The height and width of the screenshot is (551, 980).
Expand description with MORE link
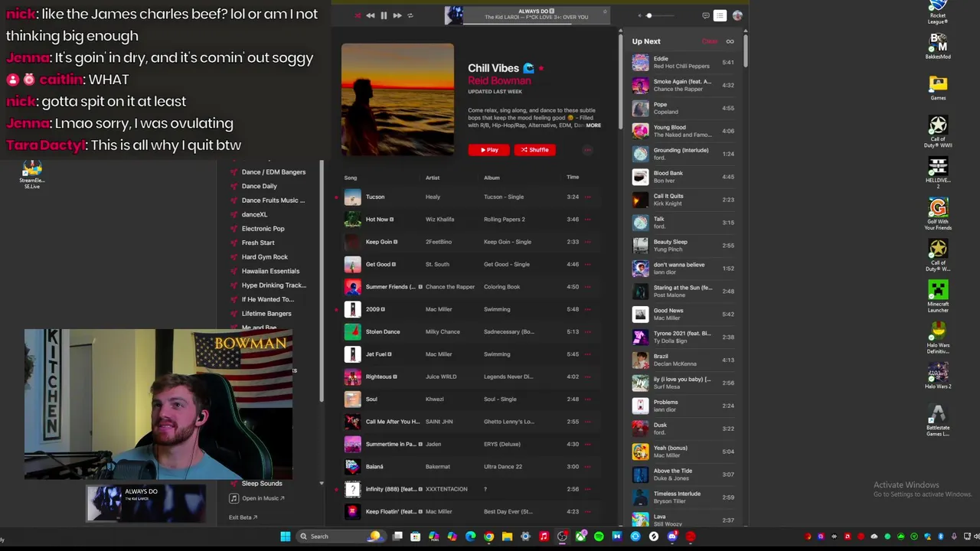coord(593,126)
